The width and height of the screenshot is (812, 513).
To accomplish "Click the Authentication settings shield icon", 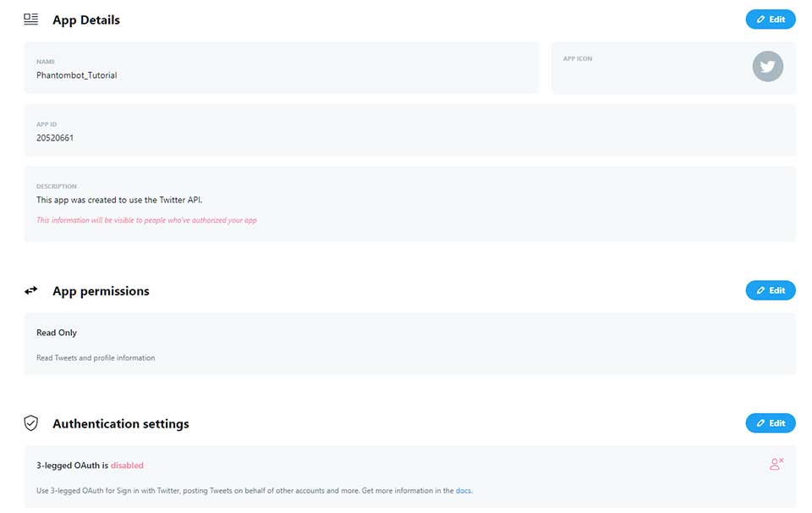I will click(31, 423).
